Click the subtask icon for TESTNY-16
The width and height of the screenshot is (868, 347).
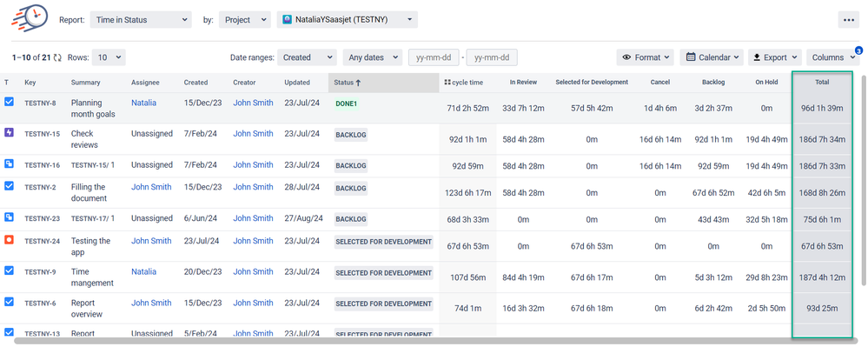[9, 164]
